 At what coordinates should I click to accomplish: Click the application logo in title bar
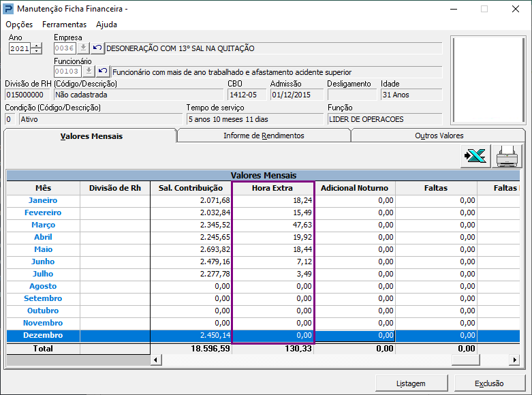[x=8, y=9]
